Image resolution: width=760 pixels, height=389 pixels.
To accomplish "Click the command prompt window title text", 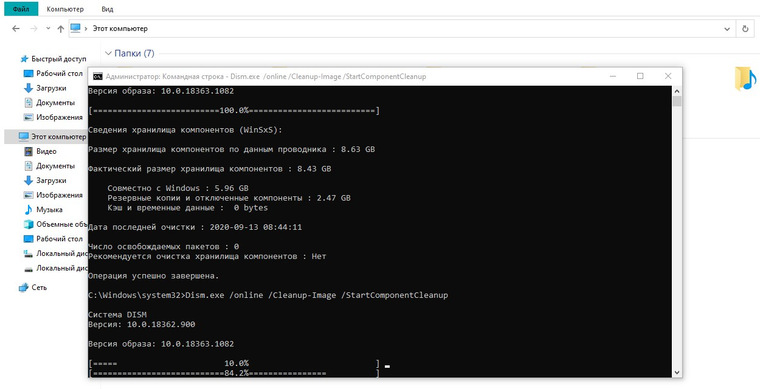I will [266, 76].
